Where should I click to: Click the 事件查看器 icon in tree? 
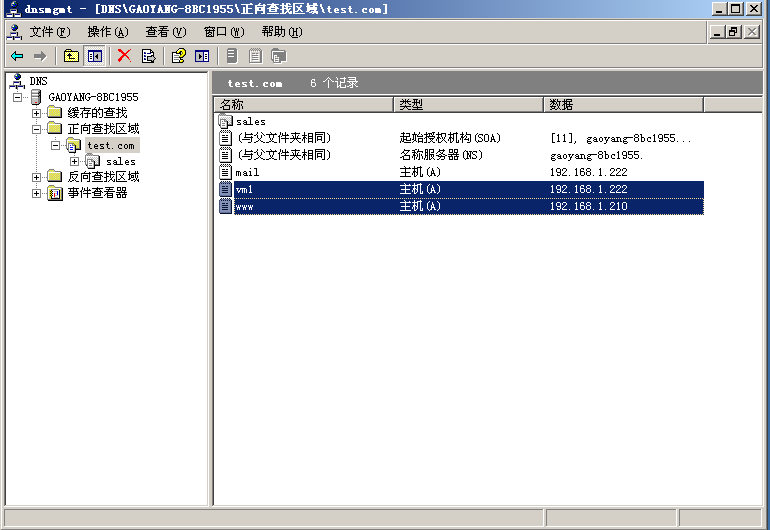(x=55, y=193)
